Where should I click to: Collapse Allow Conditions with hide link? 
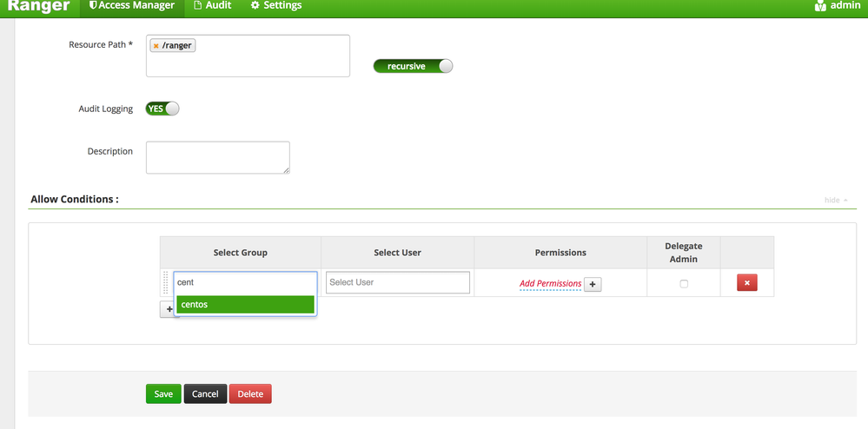click(836, 201)
